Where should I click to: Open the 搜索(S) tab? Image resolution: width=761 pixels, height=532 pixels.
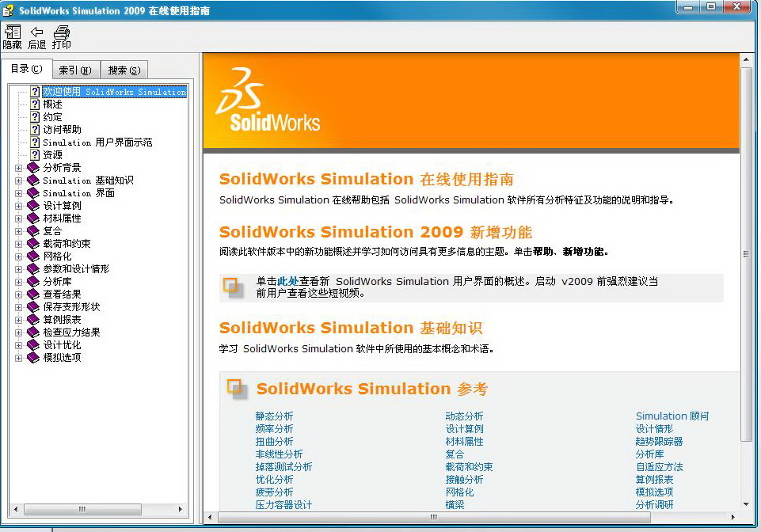pos(123,69)
